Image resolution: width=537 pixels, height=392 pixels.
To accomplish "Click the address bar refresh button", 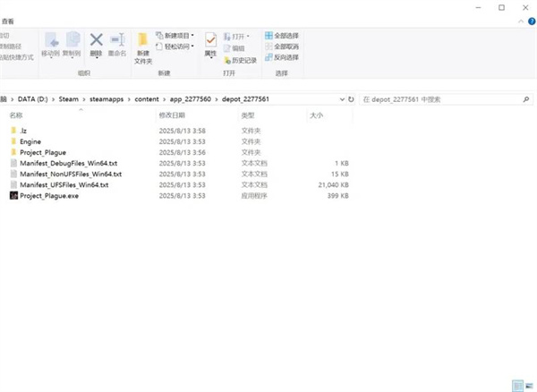I will tap(350, 99).
